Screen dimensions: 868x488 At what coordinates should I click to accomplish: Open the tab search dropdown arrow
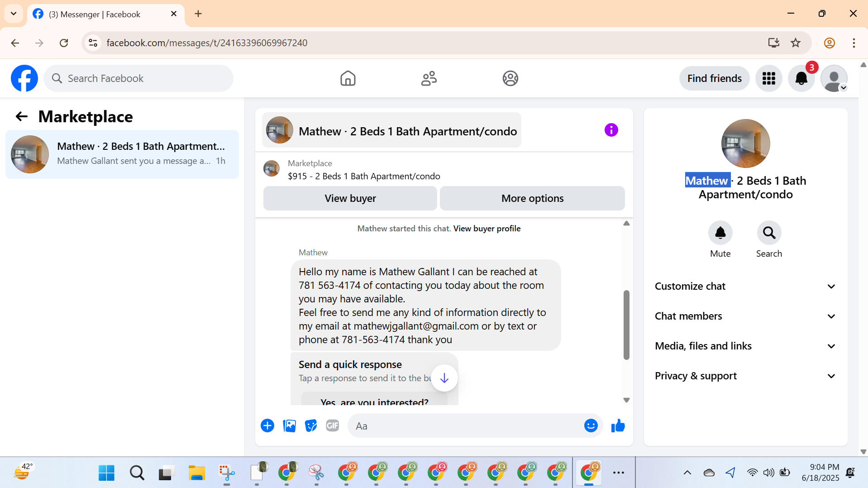[x=14, y=14]
